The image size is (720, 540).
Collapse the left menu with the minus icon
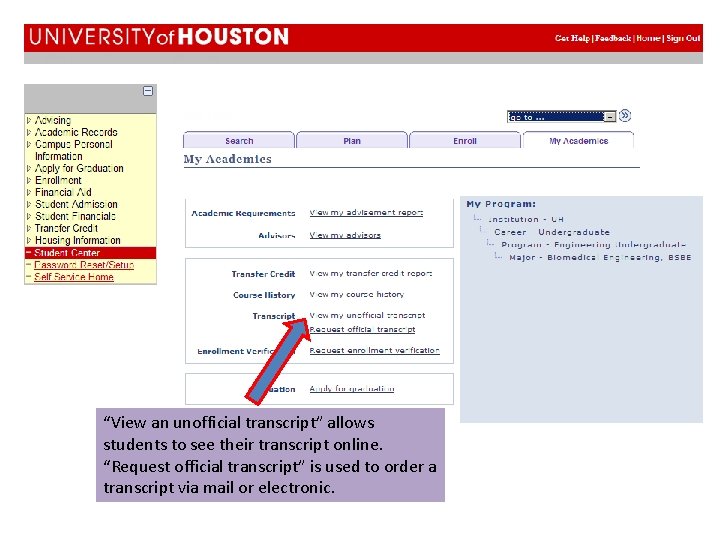click(x=148, y=91)
